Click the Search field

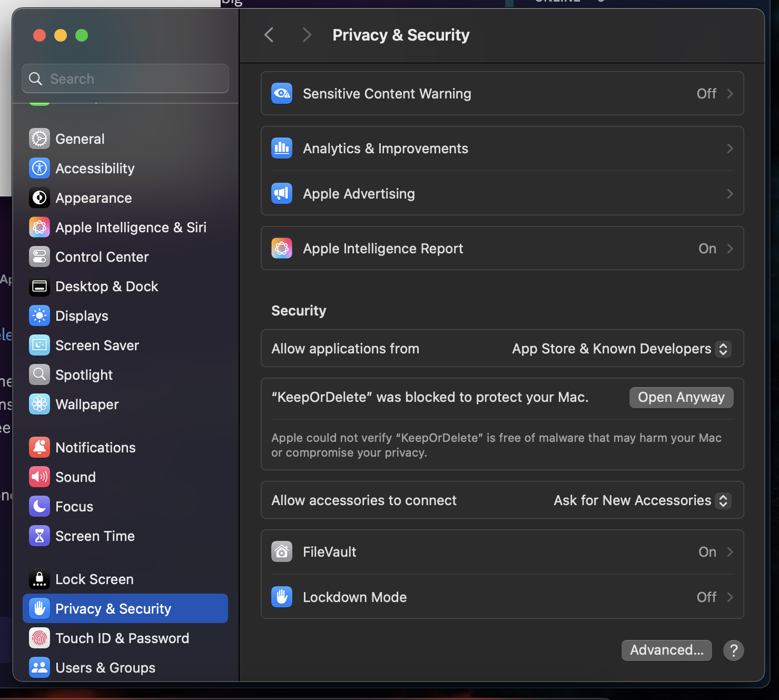125,78
